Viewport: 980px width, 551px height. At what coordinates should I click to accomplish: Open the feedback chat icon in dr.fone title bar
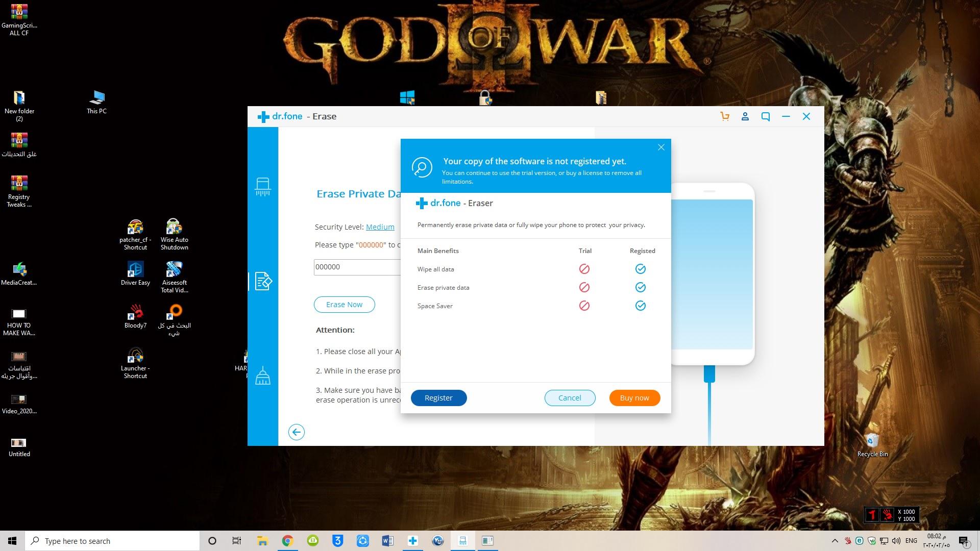pos(766,116)
